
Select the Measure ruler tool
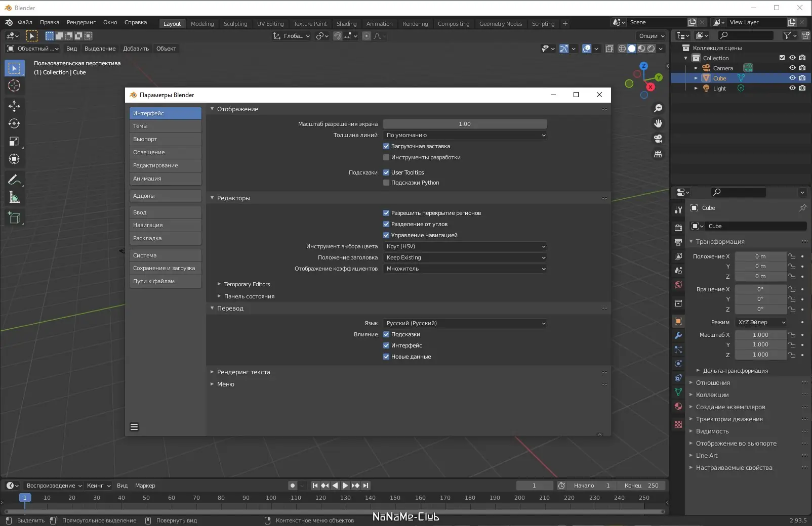[14, 198]
